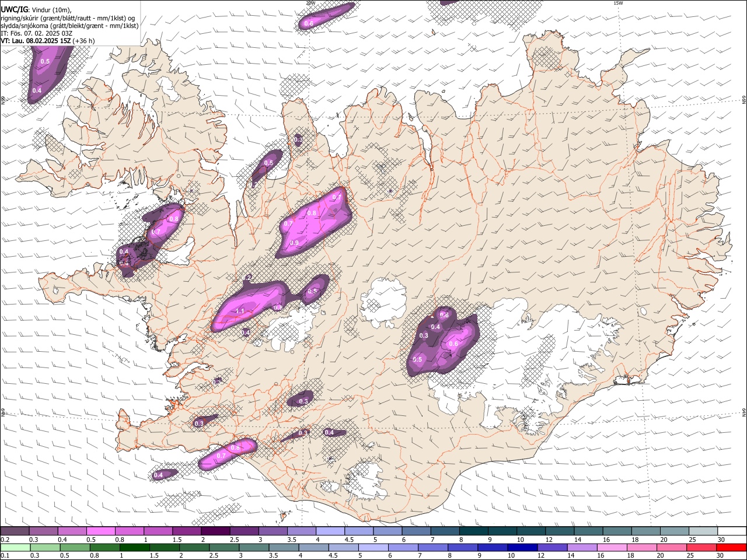Pick bottom-row violet swatch between 14 and 16
This screenshot has width=747, height=560.
(582, 547)
